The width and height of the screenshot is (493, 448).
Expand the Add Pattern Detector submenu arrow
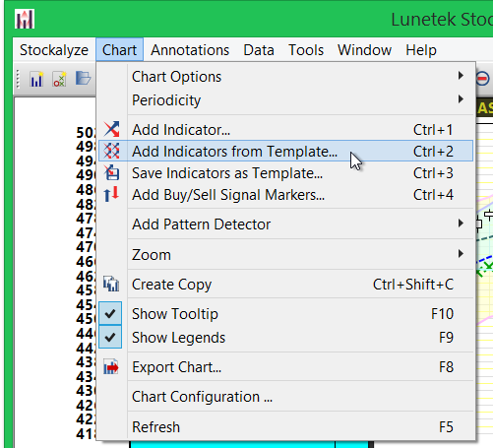pos(461,224)
